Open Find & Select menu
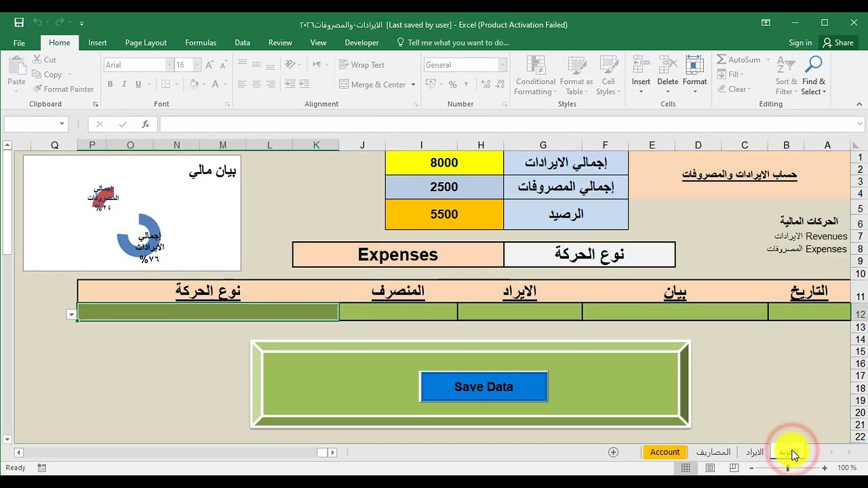This screenshot has width=868, height=488. point(813,76)
